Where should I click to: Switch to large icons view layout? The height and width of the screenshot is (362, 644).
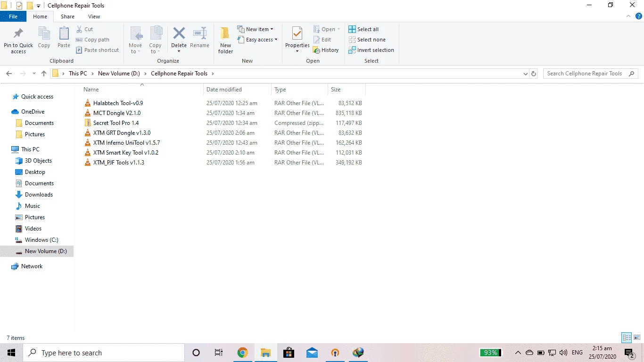tap(636, 337)
